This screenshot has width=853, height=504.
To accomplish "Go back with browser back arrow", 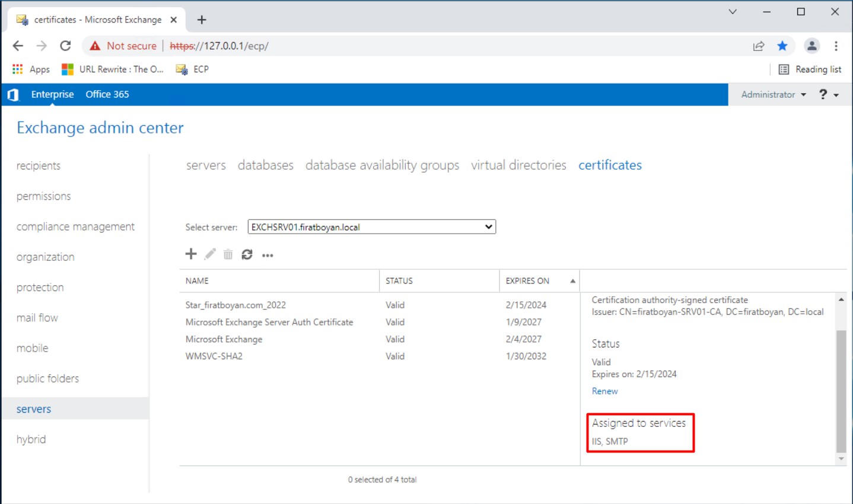I will point(18,46).
